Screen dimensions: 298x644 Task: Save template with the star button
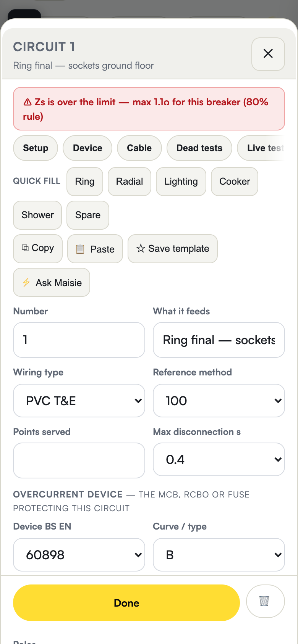[x=173, y=249]
